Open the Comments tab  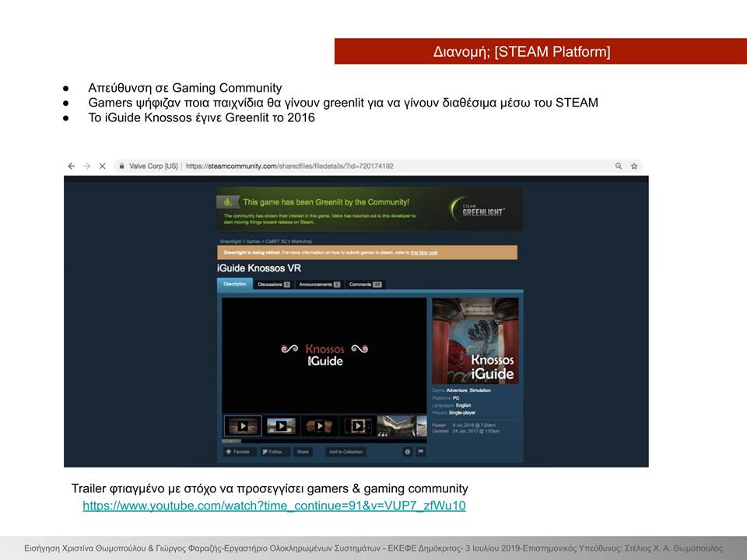click(x=365, y=285)
